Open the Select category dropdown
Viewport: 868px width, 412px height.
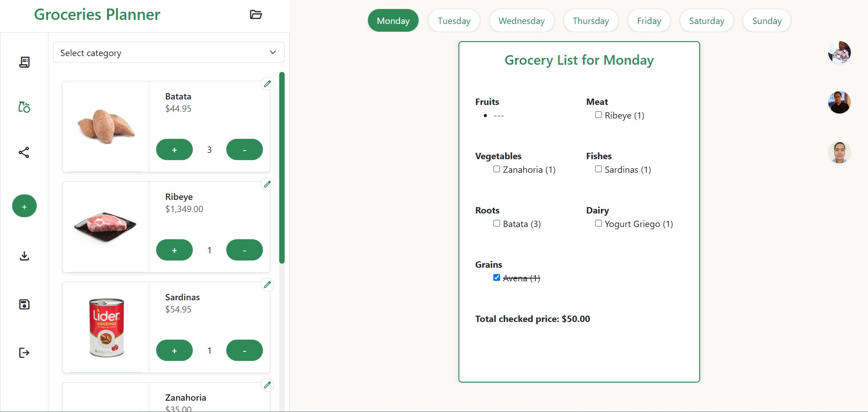pos(169,52)
